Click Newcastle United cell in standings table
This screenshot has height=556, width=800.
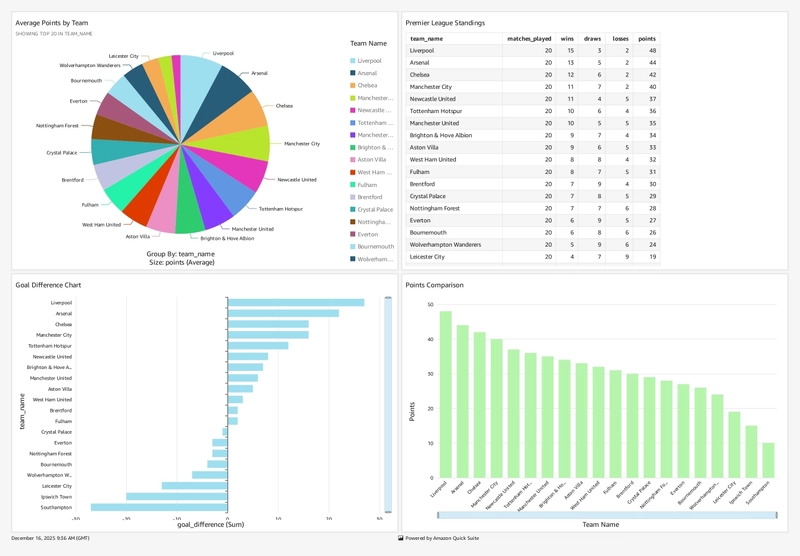[454, 99]
